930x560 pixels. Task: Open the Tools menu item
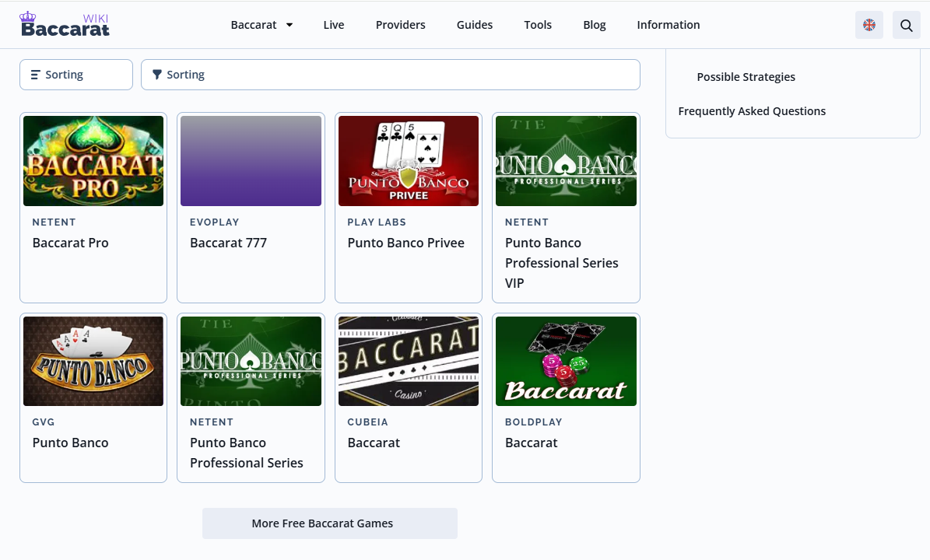538,25
